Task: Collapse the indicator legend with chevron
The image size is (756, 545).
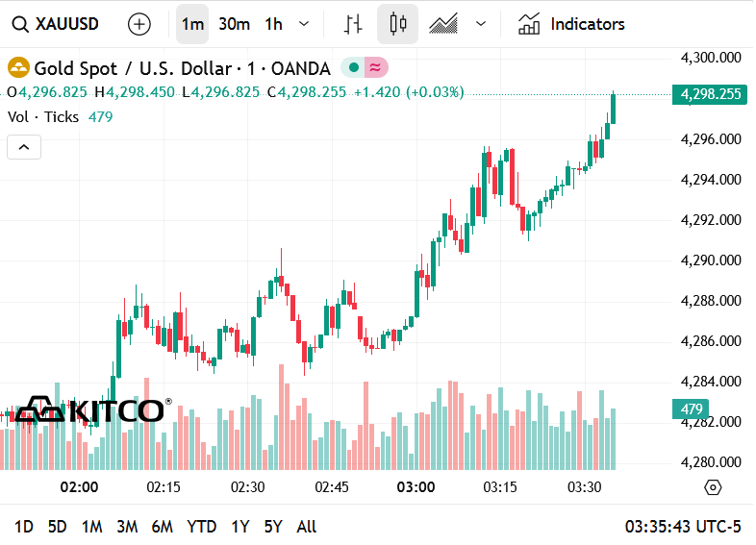Action: [x=24, y=147]
